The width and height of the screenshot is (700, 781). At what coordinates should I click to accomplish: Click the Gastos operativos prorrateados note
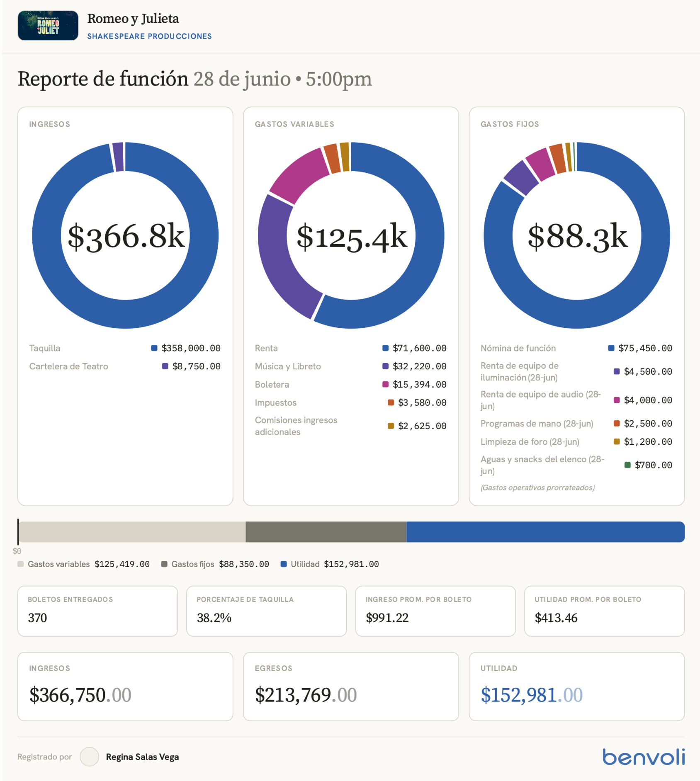coord(537,488)
